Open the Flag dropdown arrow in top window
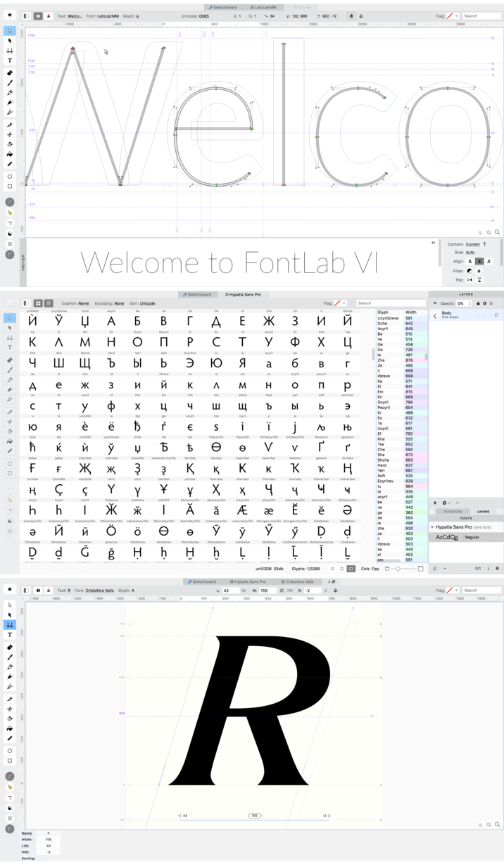The height and width of the screenshot is (865, 504). 456,15
